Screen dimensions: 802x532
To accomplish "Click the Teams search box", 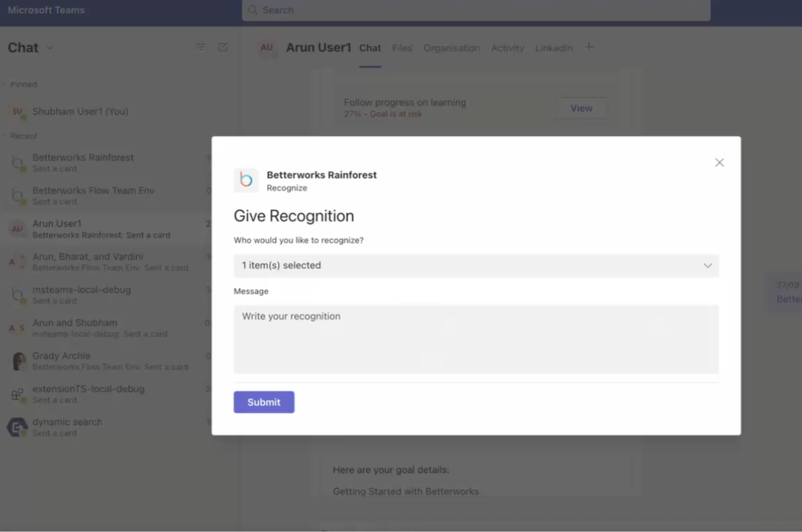I will pos(476,10).
